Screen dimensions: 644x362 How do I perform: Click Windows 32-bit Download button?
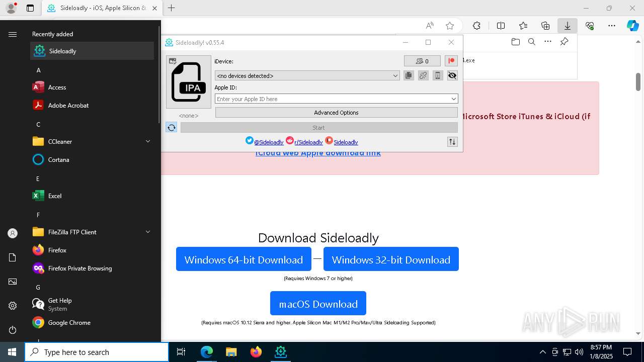pyautogui.click(x=391, y=259)
